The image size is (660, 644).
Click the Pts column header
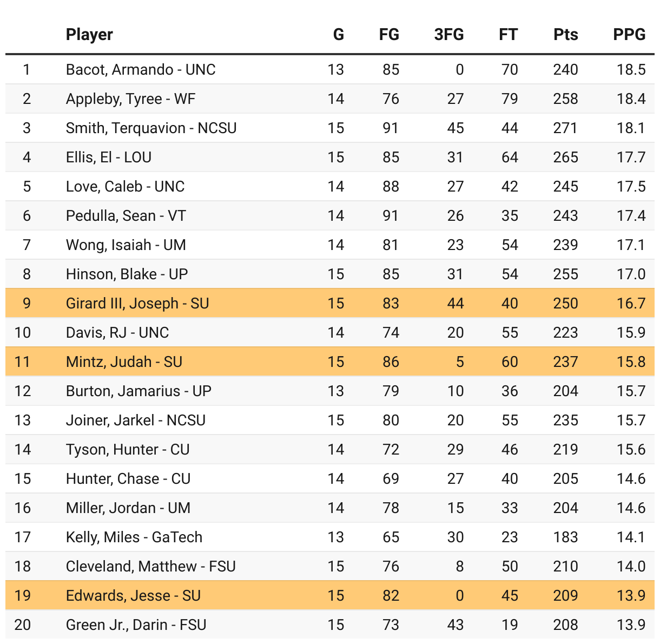565,35
